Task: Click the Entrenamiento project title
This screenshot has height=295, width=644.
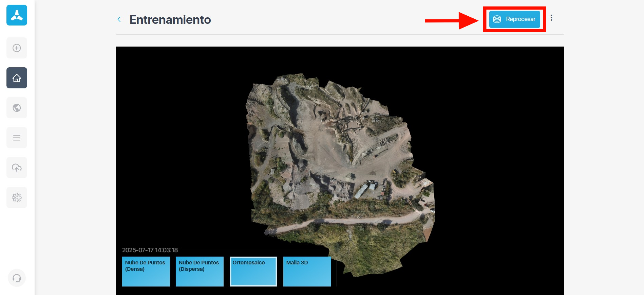Action: click(x=170, y=20)
